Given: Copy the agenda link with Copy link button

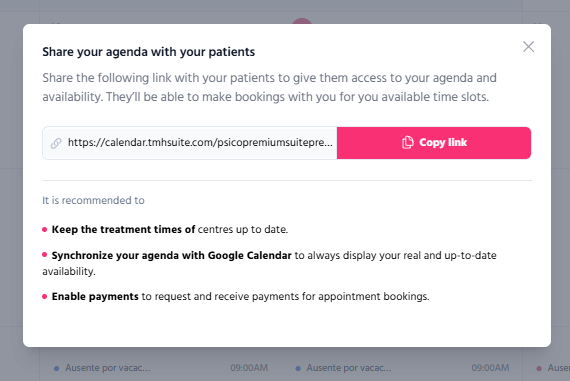Looking at the screenshot, I should click(x=434, y=143).
